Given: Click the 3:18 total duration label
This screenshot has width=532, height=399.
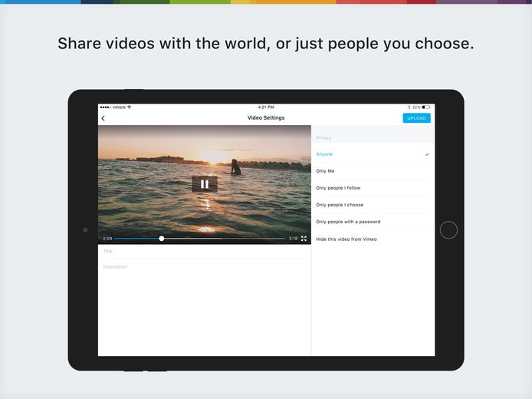Looking at the screenshot, I should point(293,239).
